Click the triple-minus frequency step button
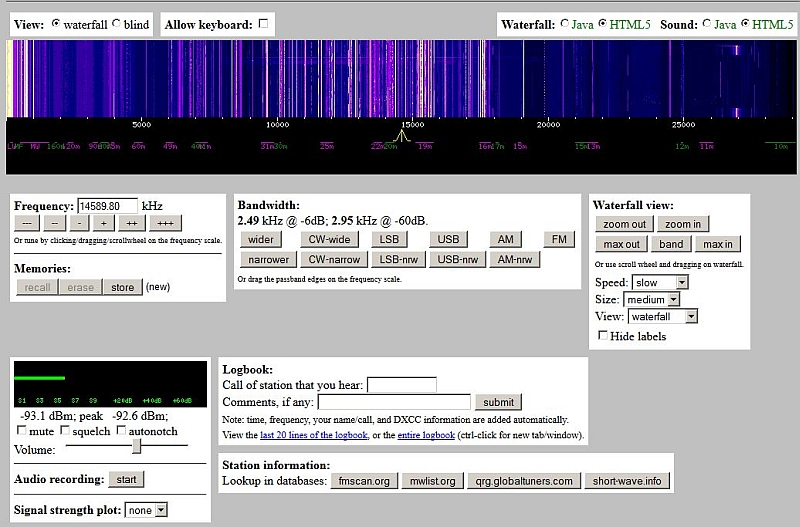This screenshot has width=800, height=527. pyautogui.click(x=28, y=223)
